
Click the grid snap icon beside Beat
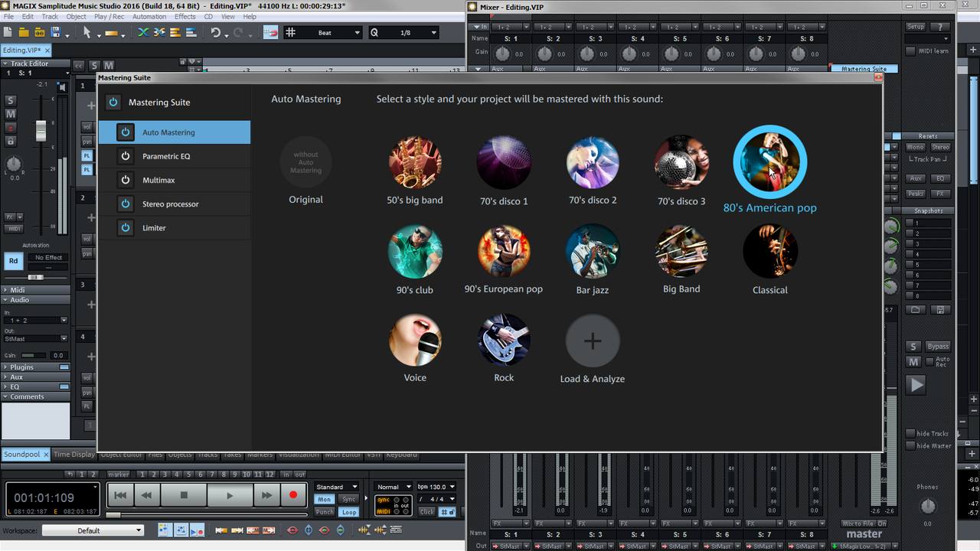290,32
